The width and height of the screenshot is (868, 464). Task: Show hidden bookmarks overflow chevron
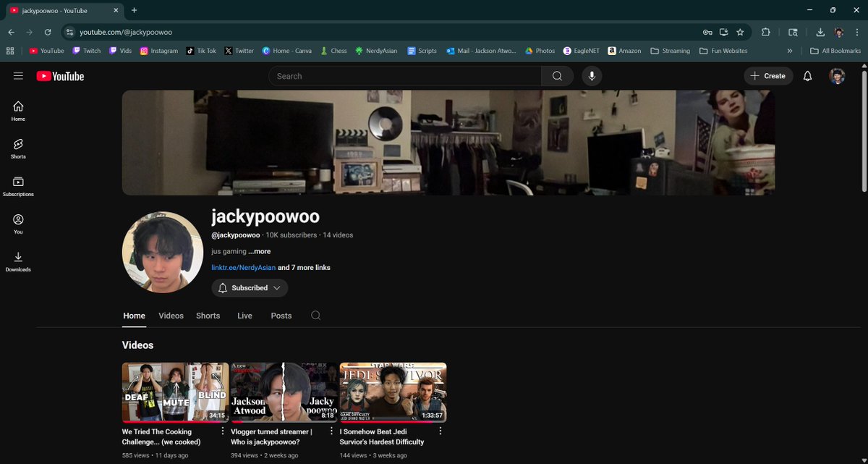(x=789, y=51)
